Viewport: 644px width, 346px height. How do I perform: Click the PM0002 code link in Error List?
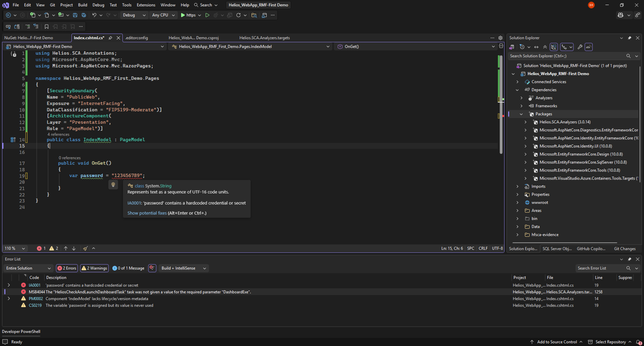click(x=36, y=299)
